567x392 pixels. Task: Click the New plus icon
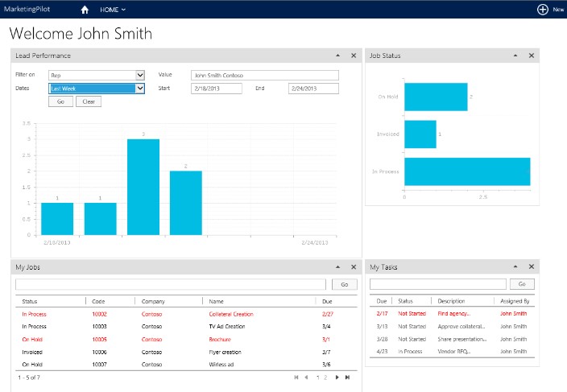542,10
